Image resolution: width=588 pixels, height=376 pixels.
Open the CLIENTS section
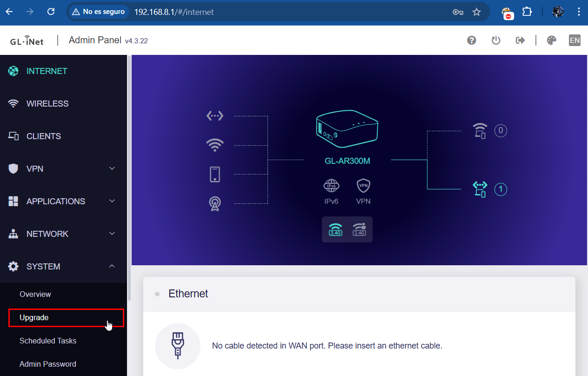(x=44, y=136)
